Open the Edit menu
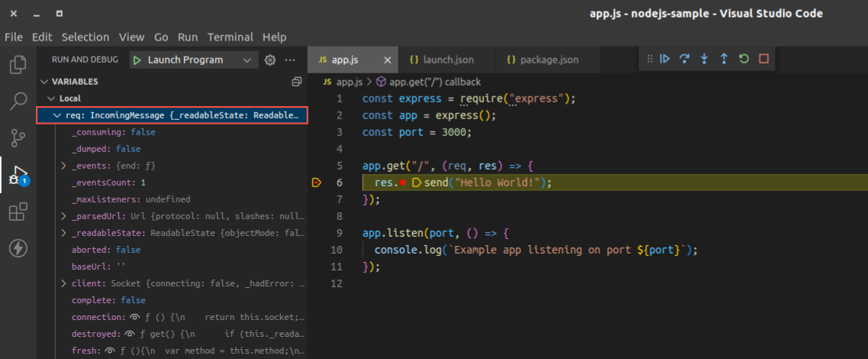The width and height of the screenshot is (868, 359). coord(42,37)
